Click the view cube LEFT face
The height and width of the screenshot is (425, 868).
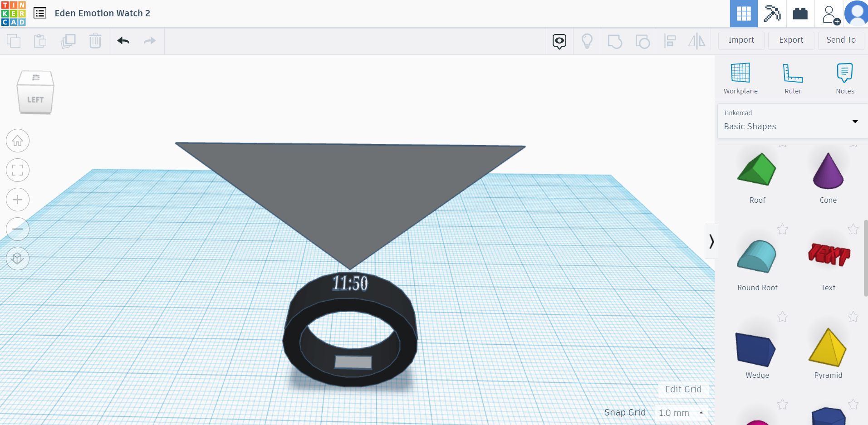[35, 99]
